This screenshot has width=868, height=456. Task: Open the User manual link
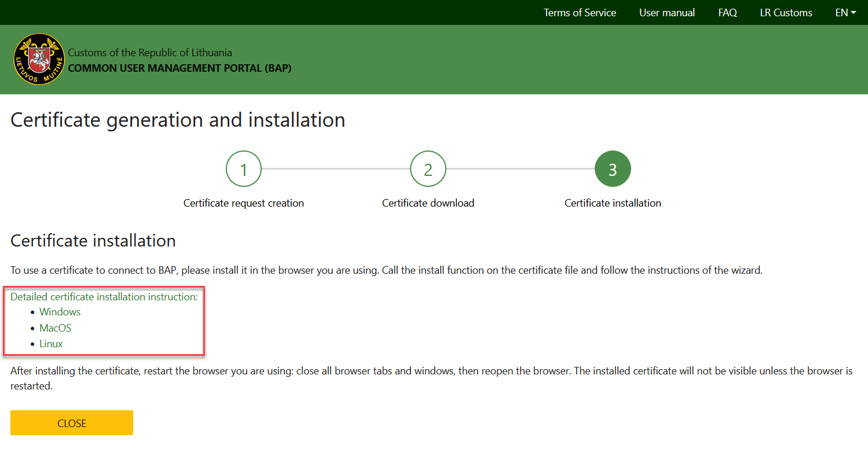(x=667, y=13)
